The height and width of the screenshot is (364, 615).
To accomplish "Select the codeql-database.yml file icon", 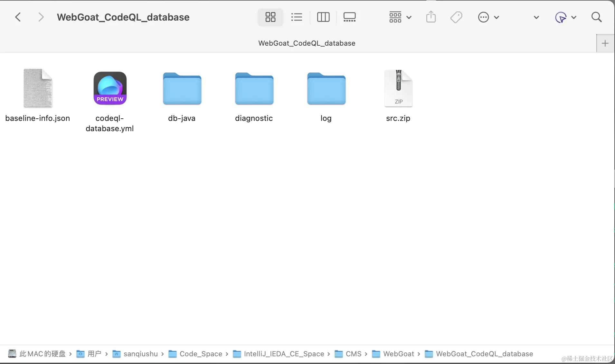I will [x=110, y=88].
